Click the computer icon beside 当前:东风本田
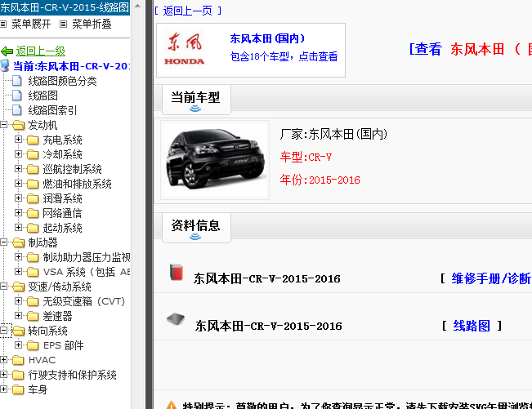Screen dimensions: 532x409 pyautogui.click(x=5, y=66)
